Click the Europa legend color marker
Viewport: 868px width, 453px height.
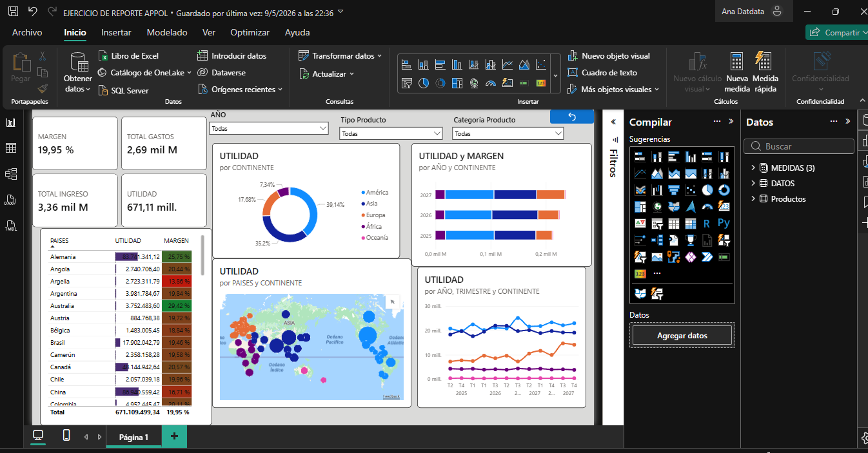[364, 215]
